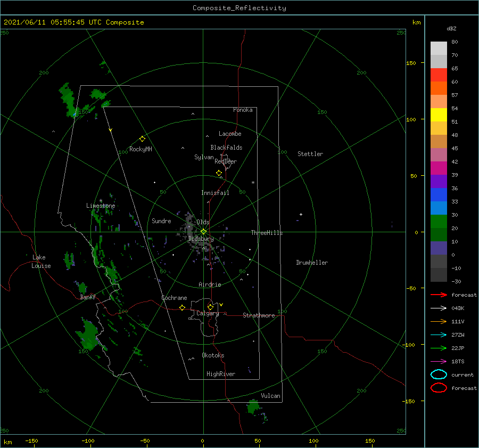Viewport: 479px width, 448px height.
Task: Click the RockyMH label
Action: pos(141,149)
